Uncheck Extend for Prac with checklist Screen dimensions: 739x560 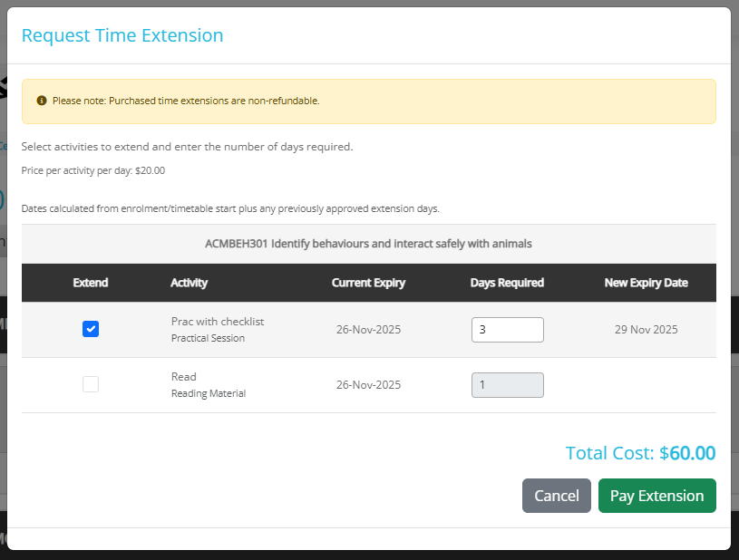coord(91,329)
